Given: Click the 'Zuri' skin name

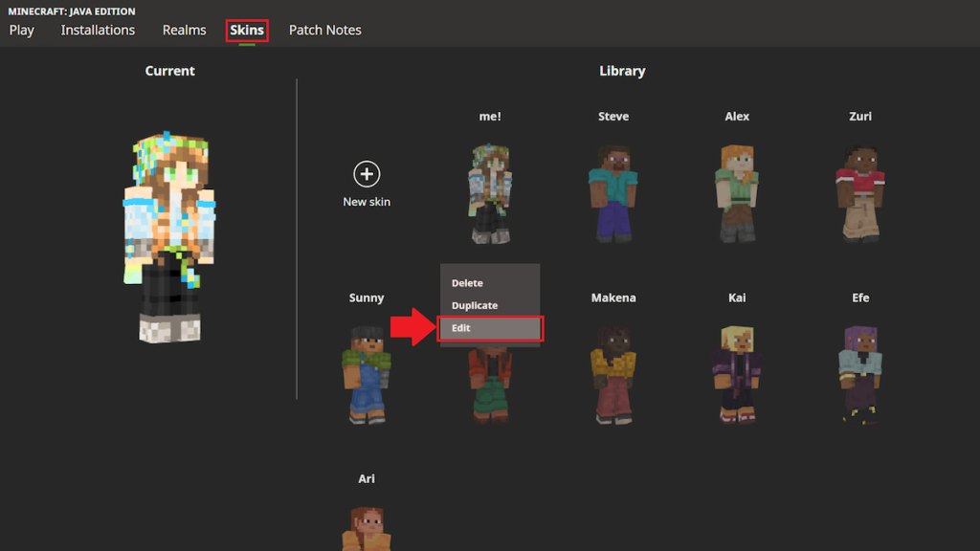Looking at the screenshot, I should [860, 116].
